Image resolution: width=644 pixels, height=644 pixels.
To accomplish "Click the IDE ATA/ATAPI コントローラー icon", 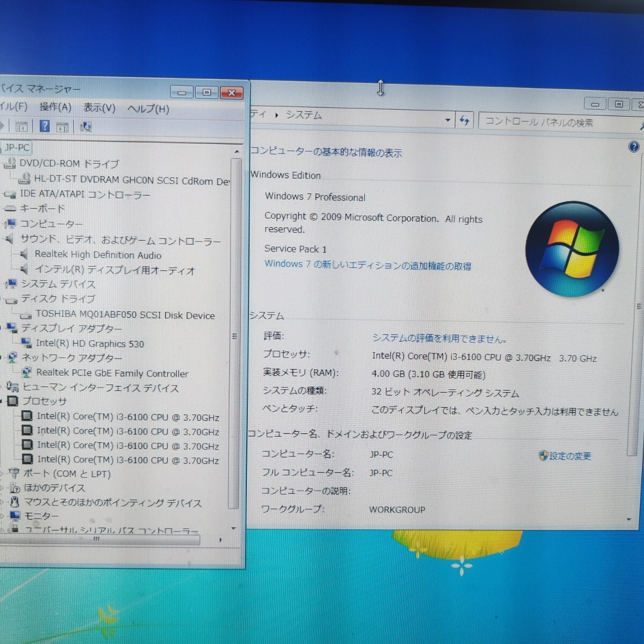I will pyautogui.click(x=10, y=194).
